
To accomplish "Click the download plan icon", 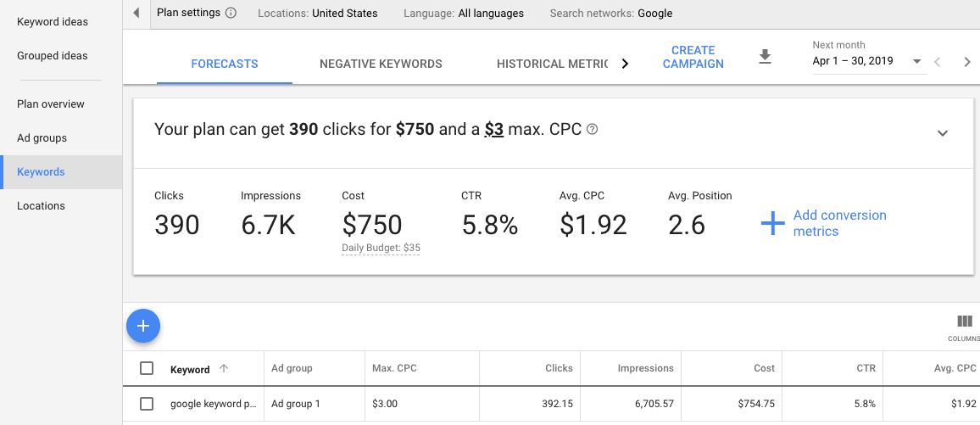I will click(x=765, y=57).
